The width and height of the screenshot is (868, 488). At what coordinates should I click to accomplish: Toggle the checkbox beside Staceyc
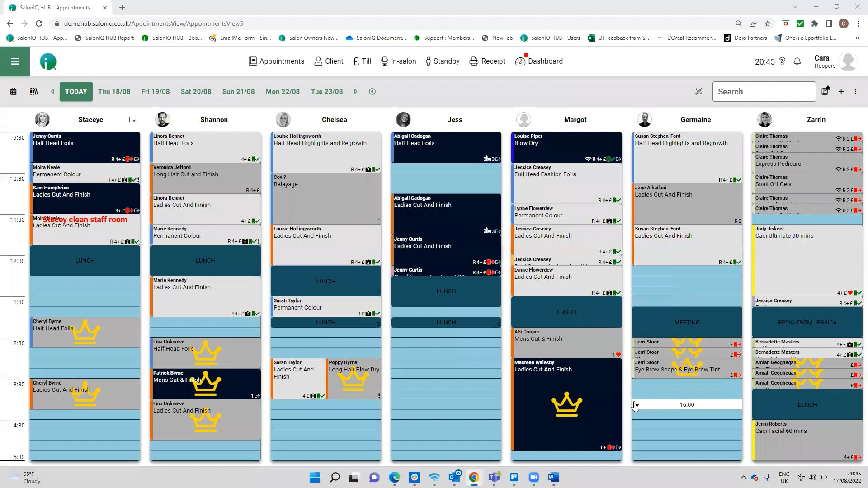click(132, 120)
